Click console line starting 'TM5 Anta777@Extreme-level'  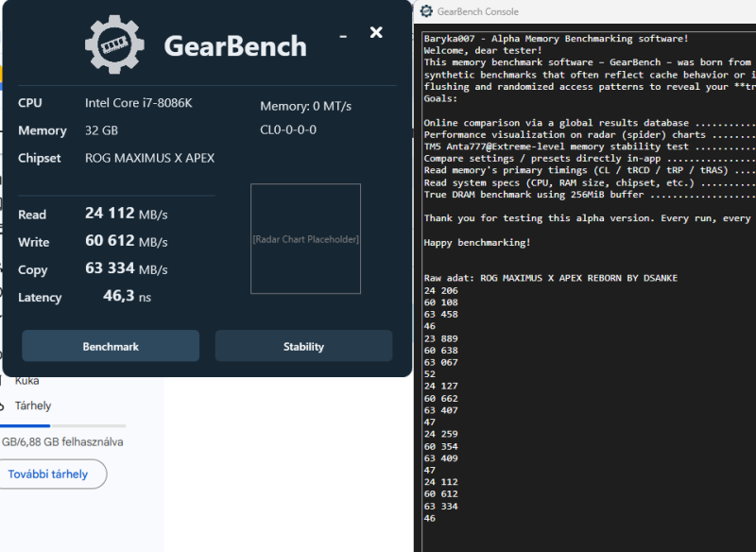point(590,147)
